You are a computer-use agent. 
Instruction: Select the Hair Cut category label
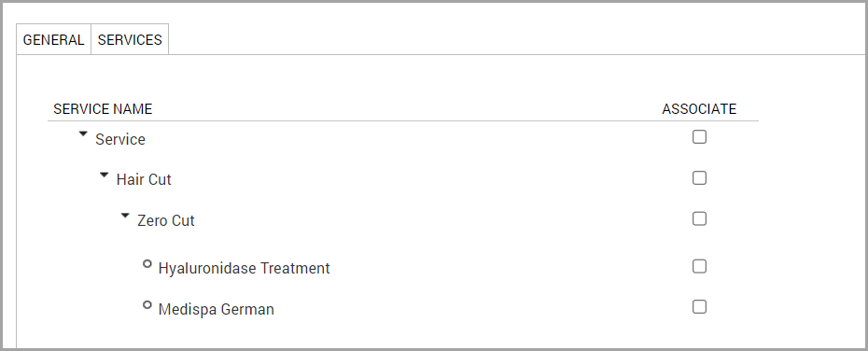coord(144,180)
